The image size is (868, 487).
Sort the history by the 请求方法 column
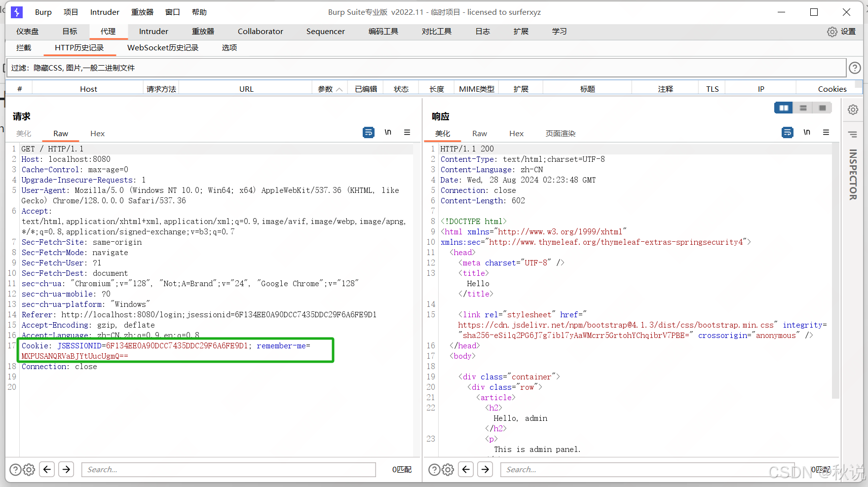pyautogui.click(x=161, y=89)
